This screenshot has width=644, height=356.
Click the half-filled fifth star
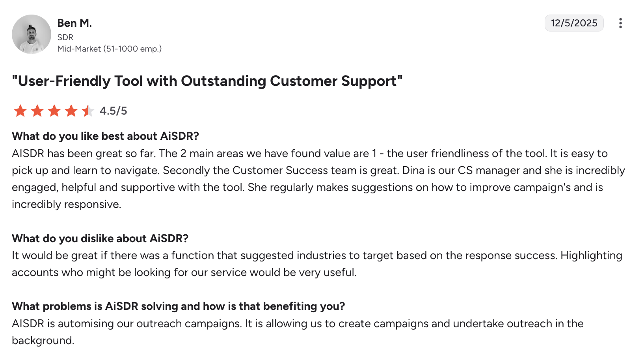[x=88, y=111]
